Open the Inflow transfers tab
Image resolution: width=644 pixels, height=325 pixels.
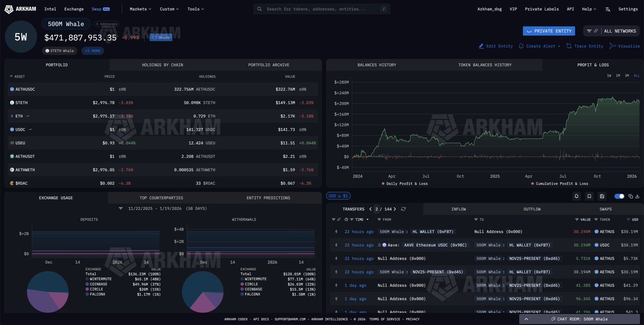point(458,209)
